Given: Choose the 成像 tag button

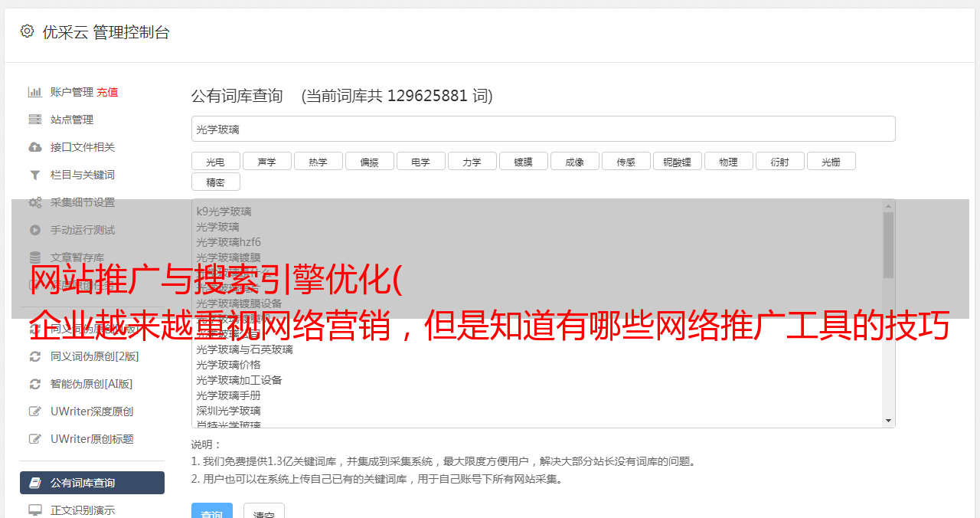Looking at the screenshot, I should (x=575, y=161).
